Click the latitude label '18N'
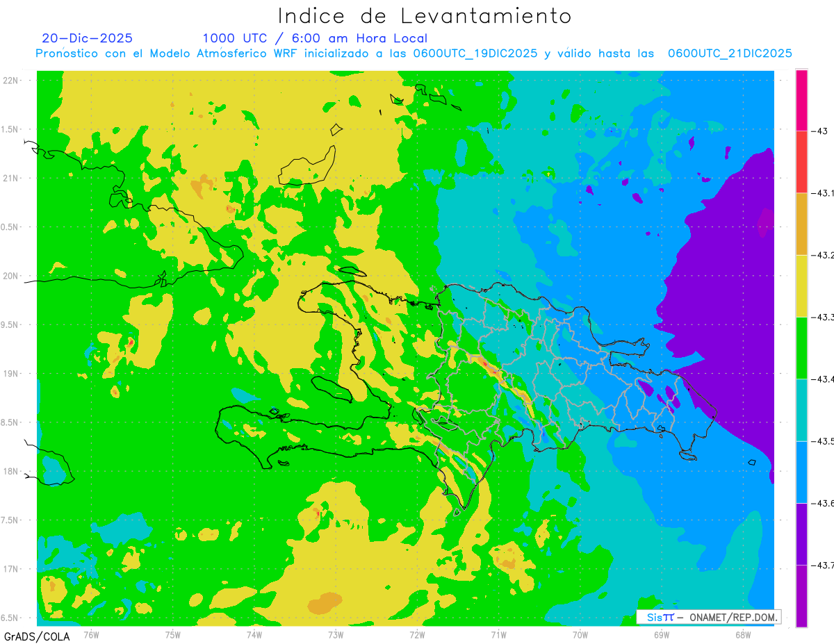 click(x=11, y=471)
